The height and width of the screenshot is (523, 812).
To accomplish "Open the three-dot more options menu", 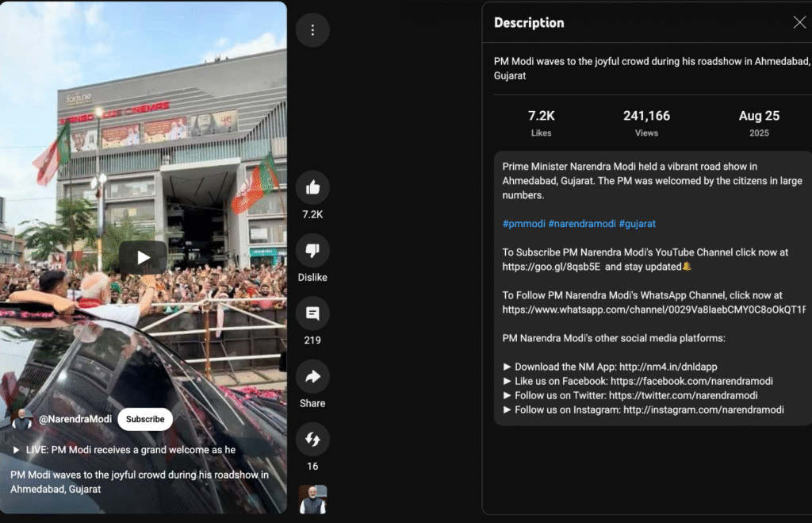I will coord(312,30).
